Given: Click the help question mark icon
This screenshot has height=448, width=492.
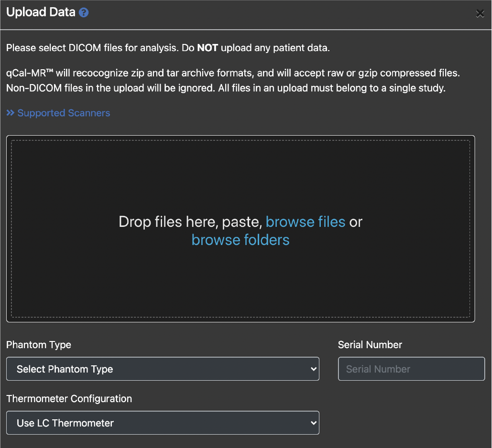Looking at the screenshot, I should click(84, 13).
